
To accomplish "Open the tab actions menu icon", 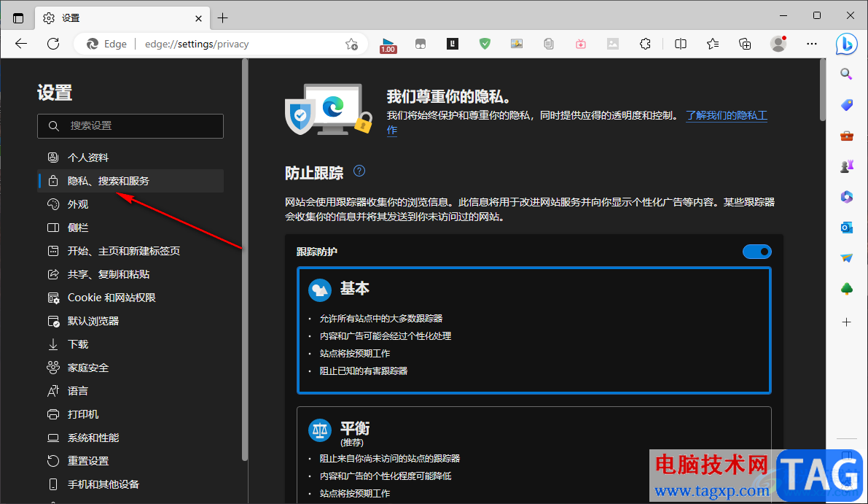I will tap(18, 18).
